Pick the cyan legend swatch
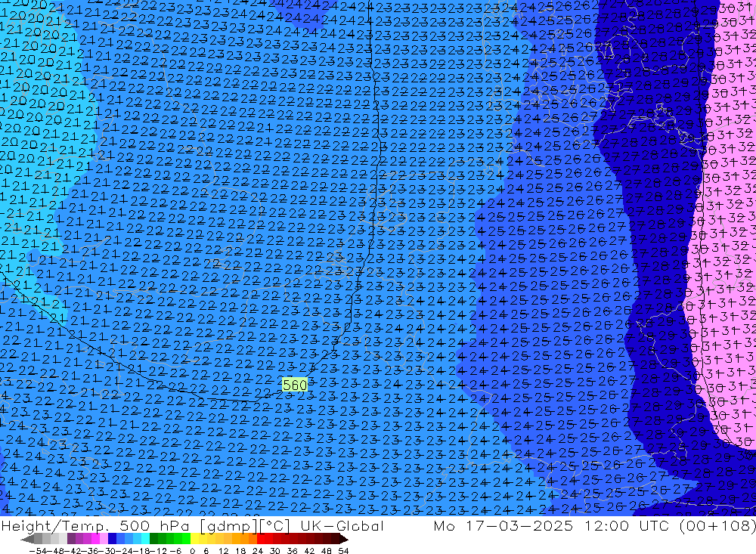 pyautogui.click(x=145, y=540)
